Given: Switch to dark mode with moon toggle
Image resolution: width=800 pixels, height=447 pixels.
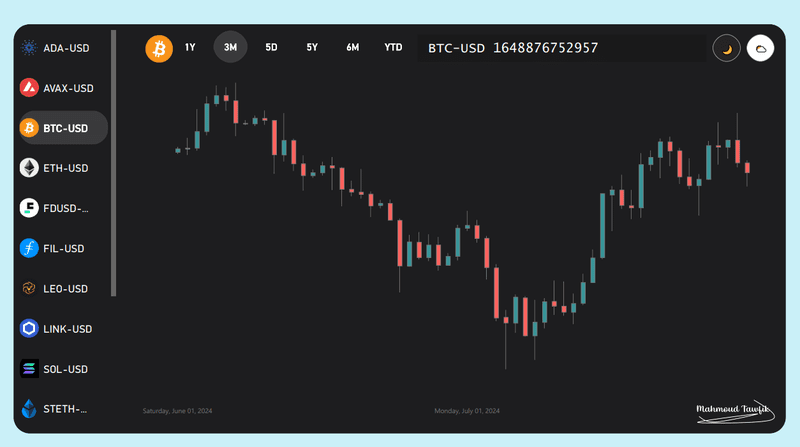Looking at the screenshot, I should [x=726, y=48].
